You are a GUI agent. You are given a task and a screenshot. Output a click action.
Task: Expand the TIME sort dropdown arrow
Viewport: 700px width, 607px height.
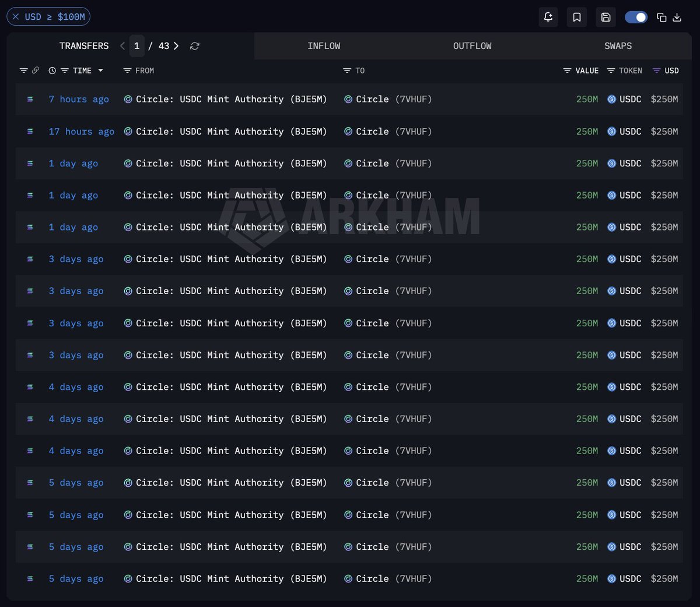100,71
